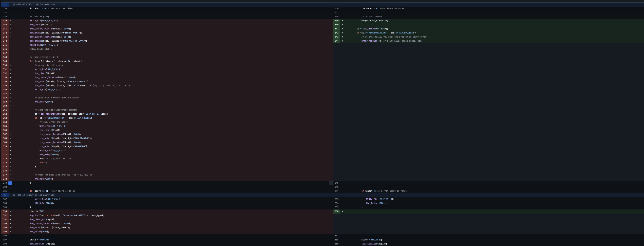This screenshot has width=644, height=246.
Task: Open the dropdown caret beside line 345
Action: tap(331, 183)
